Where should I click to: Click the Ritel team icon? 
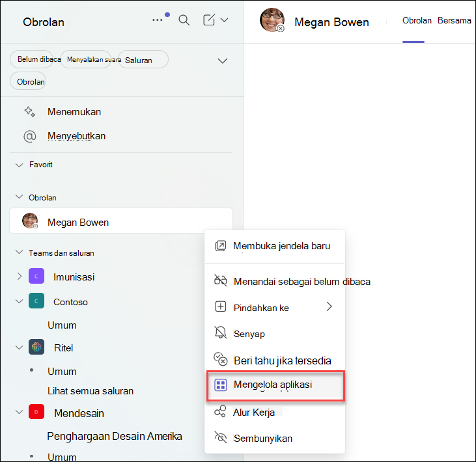pos(36,347)
